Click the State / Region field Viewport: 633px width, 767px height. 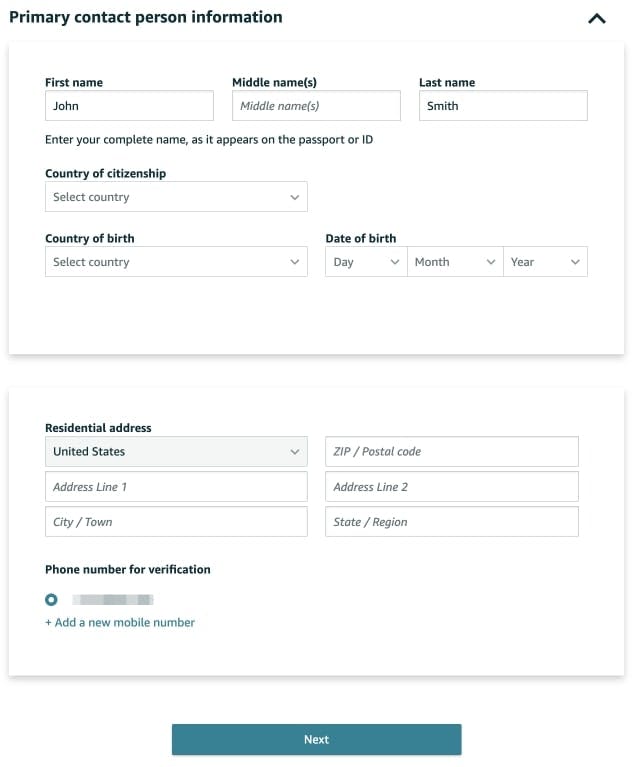coord(452,522)
